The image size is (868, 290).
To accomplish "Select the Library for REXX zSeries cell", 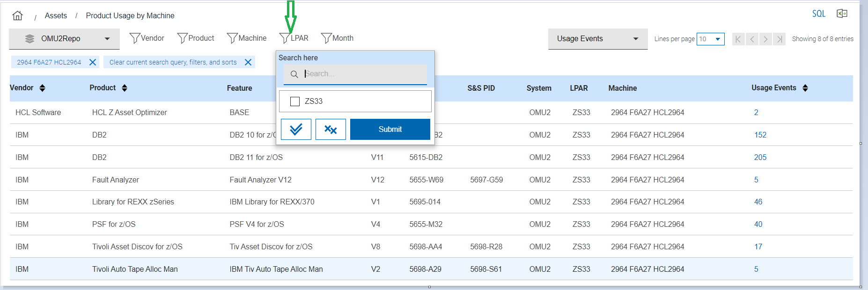I will tap(133, 202).
